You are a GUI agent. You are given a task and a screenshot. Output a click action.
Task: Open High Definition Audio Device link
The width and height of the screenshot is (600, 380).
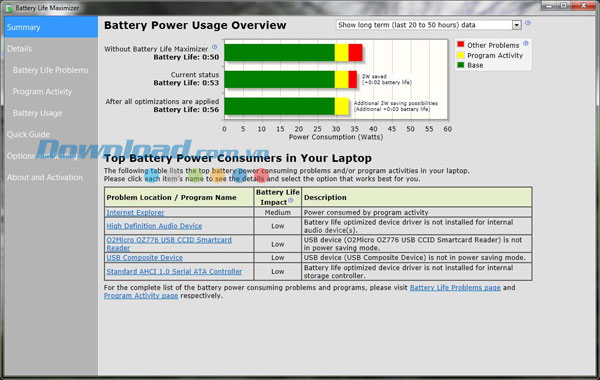click(154, 226)
